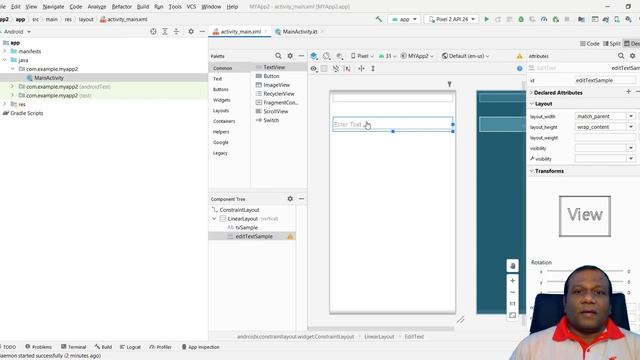Open Component Tree settings gear
Image resolution: width=640 pixels, height=360 pixels.
(290, 199)
